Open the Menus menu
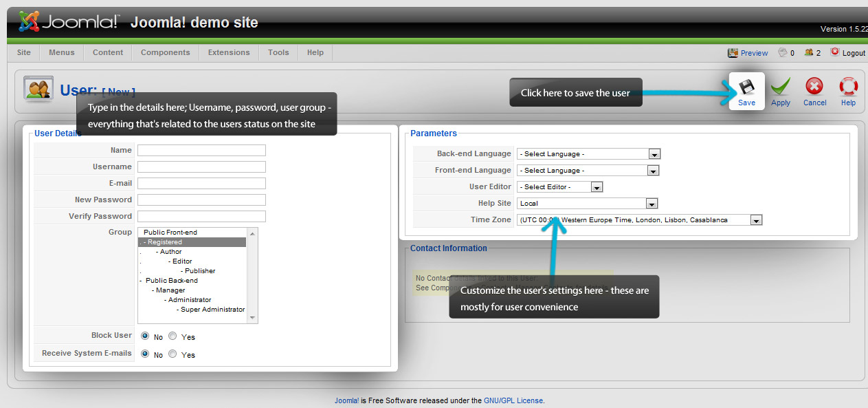 [x=62, y=52]
